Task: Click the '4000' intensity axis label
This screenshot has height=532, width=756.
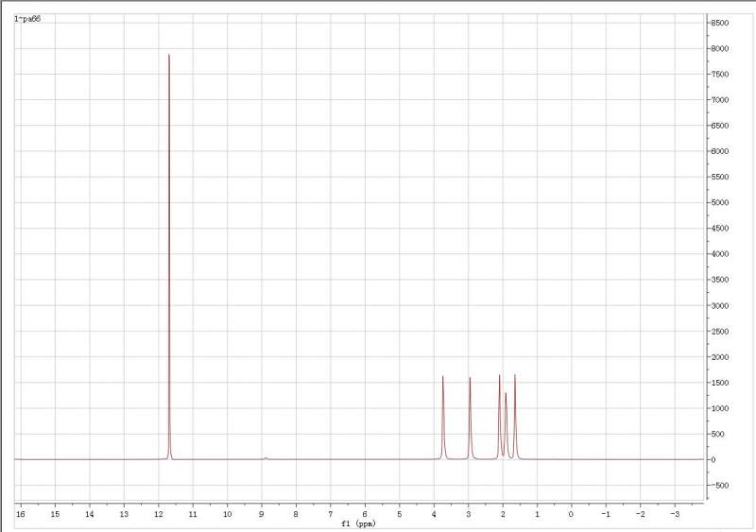Action: (x=720, y=253)
